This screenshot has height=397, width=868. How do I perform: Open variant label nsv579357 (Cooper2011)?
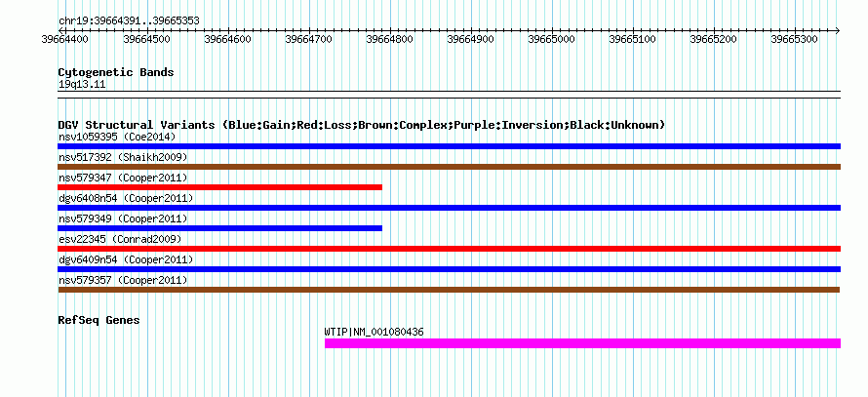(123, 280)
